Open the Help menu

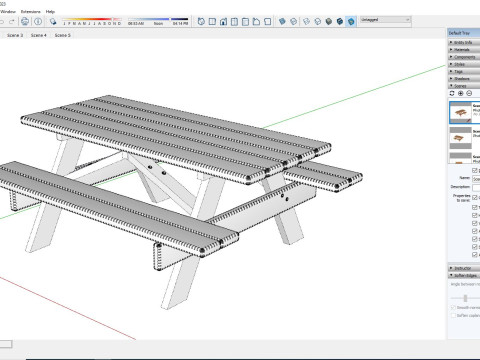(x=50, y=12)
